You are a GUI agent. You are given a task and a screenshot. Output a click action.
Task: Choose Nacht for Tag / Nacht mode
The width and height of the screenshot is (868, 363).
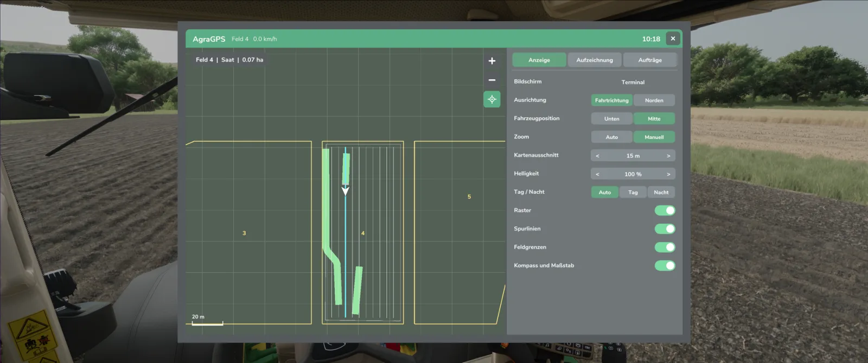(661, 193)
